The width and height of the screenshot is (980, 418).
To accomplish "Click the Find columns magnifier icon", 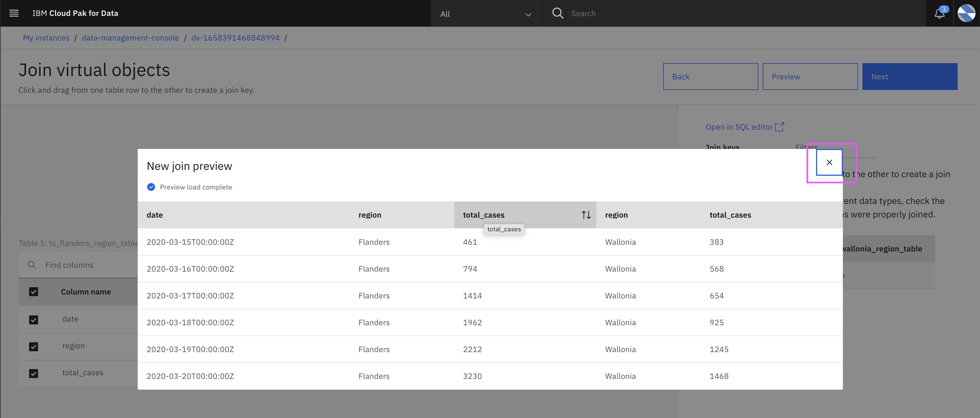I will (x=32, y=265).
